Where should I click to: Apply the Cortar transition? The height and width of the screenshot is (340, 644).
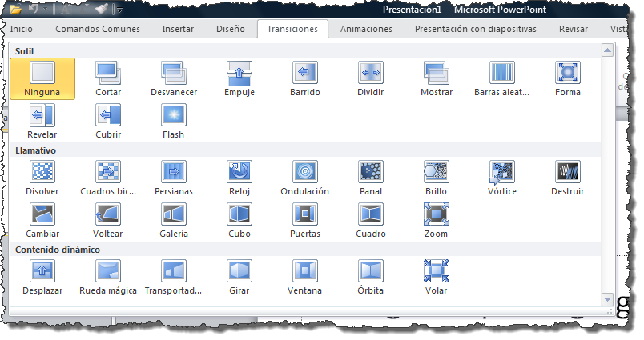click(x=108, y=78)
